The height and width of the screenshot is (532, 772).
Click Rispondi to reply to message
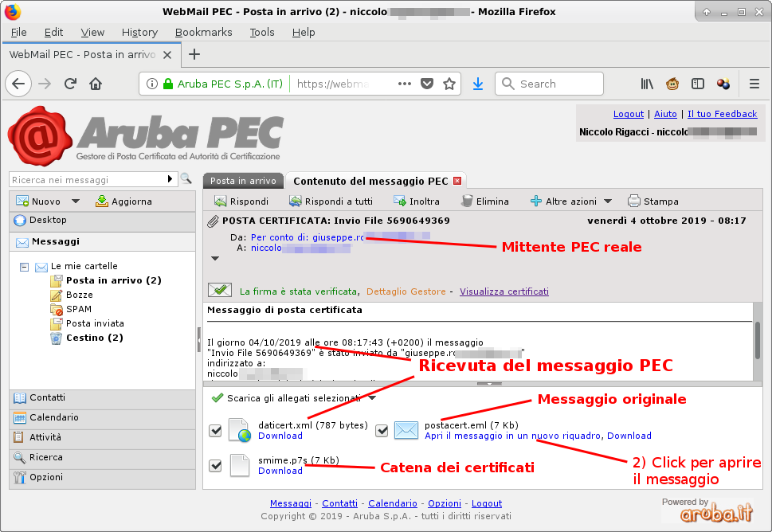pyautogui.click(x=241, y=201)
